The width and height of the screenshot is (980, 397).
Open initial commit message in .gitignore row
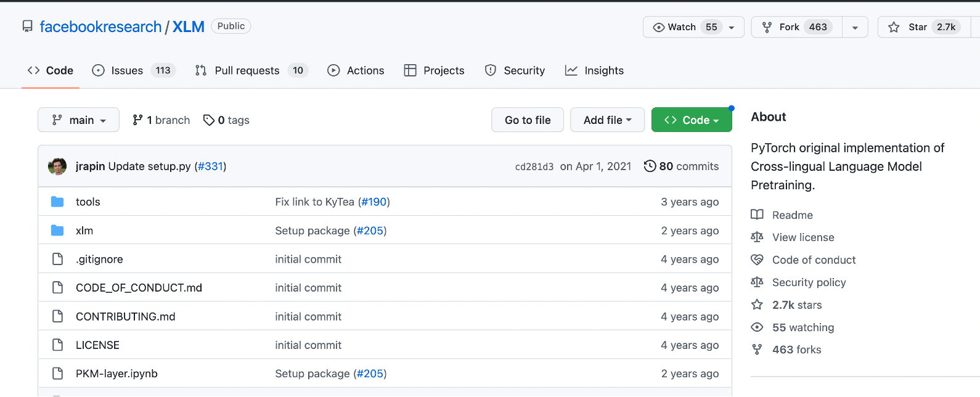tap(308, 260)
